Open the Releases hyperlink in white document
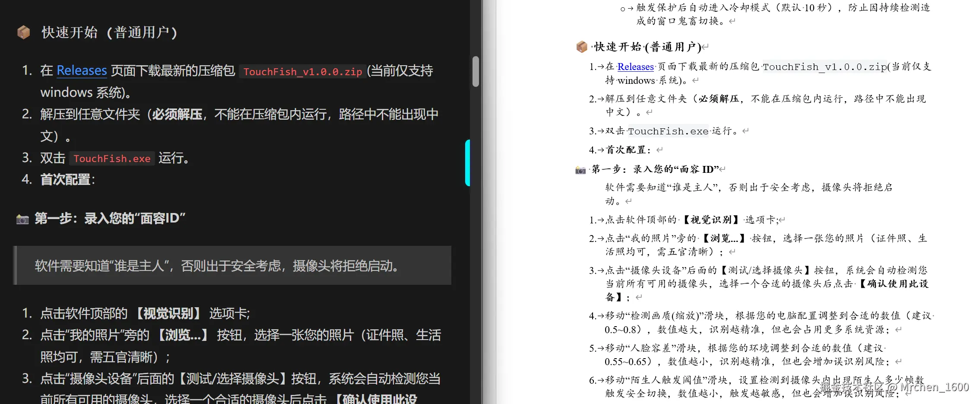The height and width of the screenshot is (404, 980). coord(635,67)
